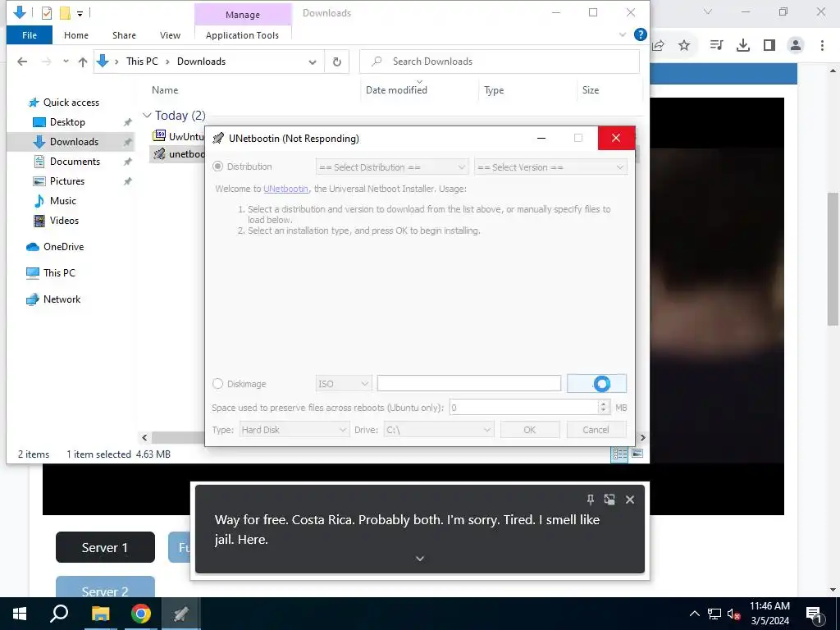
Task: Expand live caption with down chevron
Action: (420, 558)
